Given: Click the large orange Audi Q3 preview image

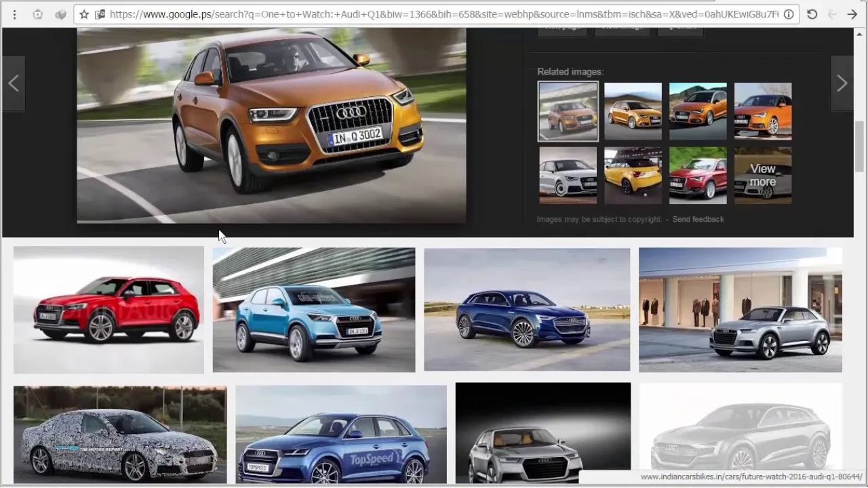Looking at the screenshot, I should (x=271, y=126).
